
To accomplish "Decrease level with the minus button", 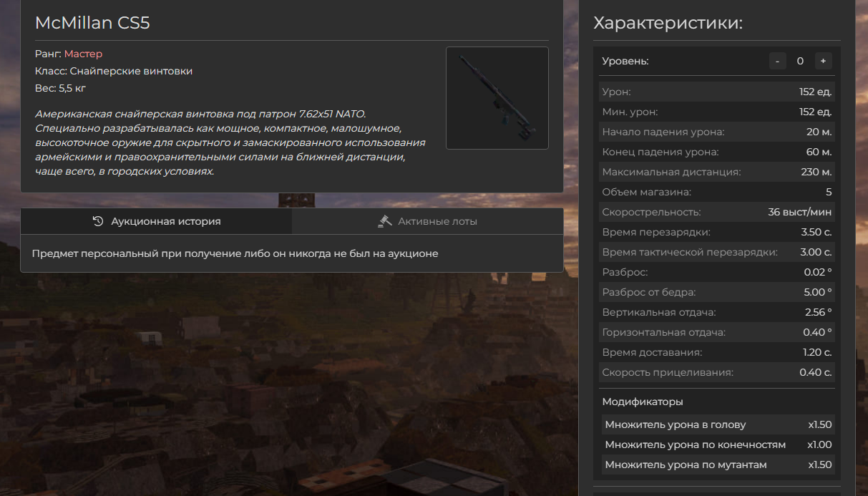I will click(778, 61).
